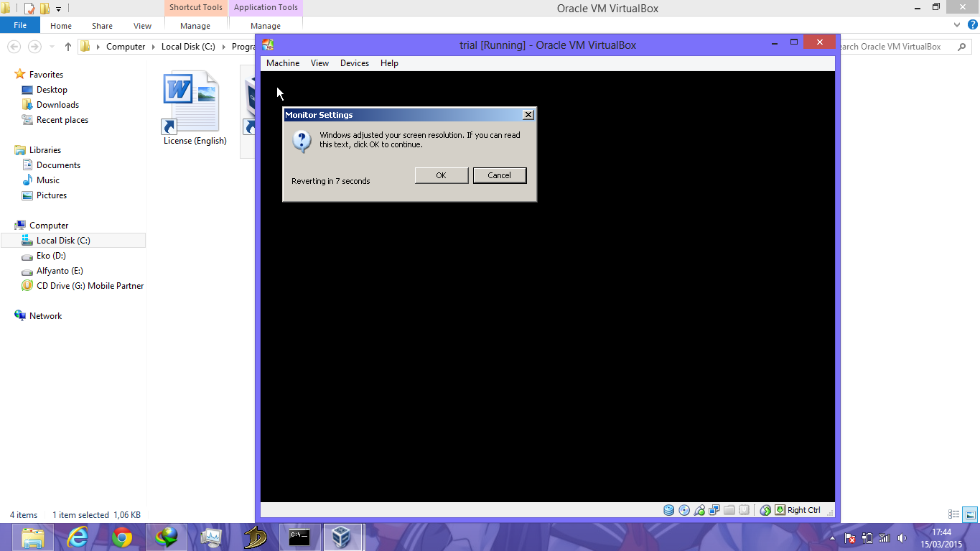
Task: Switch to large icons view in Explorer
Action: (x=970, y=514)
